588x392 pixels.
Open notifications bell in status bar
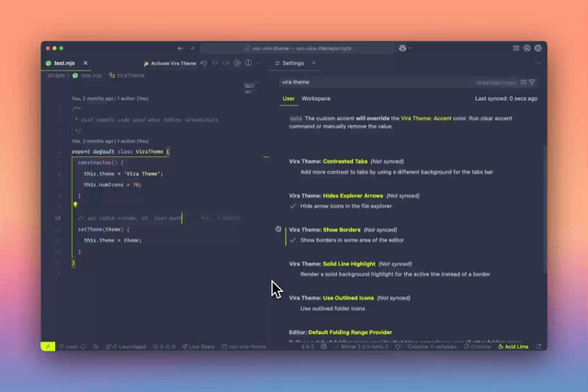tap(538, 347)
